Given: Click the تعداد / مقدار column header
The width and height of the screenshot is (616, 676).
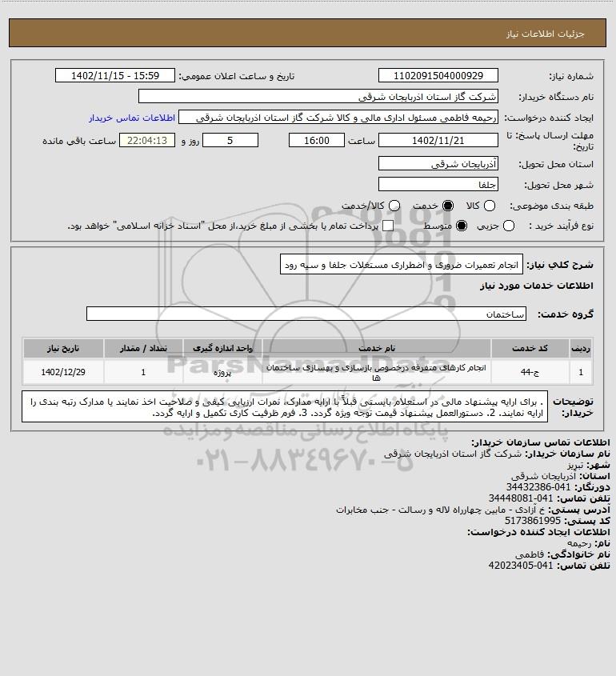Looking at the screenshot, I should (143, 348).
